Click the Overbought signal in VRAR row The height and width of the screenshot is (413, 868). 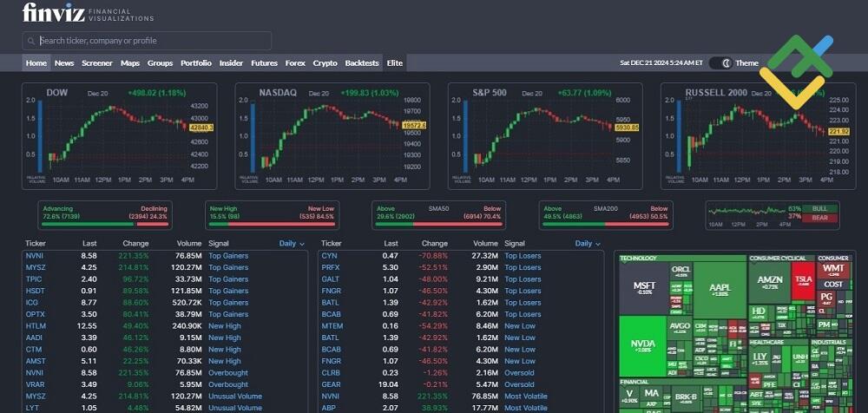[228, 384]
